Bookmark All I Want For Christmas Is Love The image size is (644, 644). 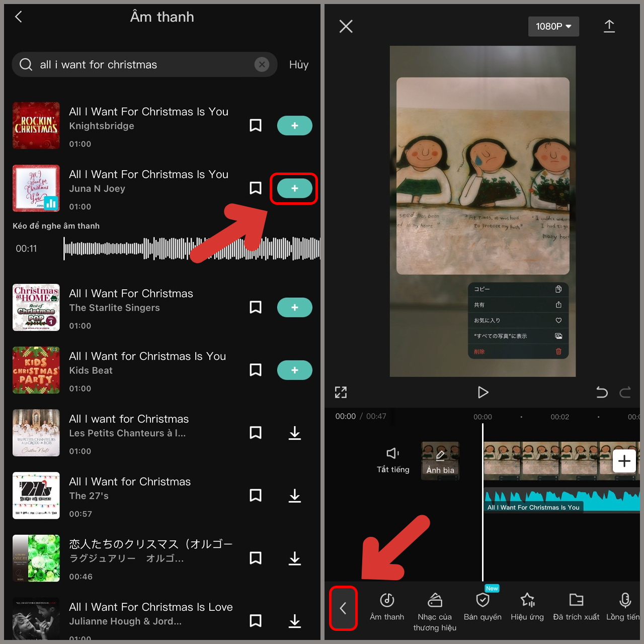point(256,621)
